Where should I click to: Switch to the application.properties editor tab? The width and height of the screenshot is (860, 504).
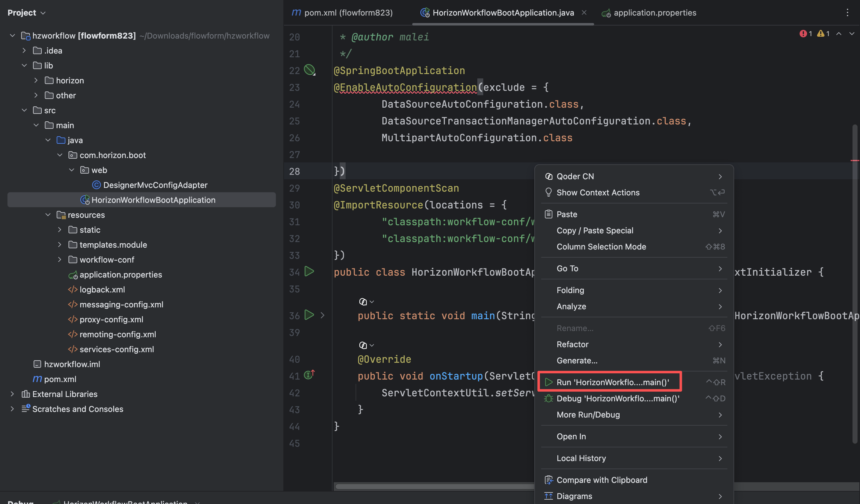tap(649, 13)
